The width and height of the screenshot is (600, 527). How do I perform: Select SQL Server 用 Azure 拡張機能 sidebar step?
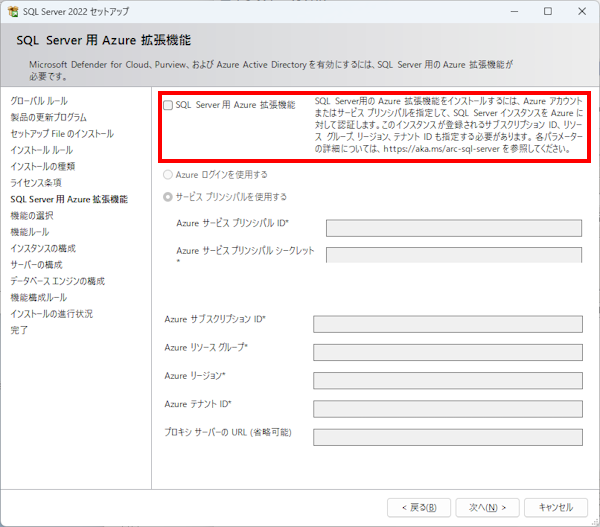[x=69, y=199]
